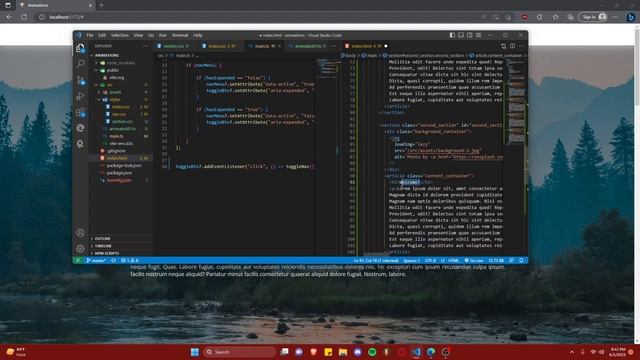Open the Customize Layout icon
This screenshot has width=640, height=360.
click(x=478, y=35)
